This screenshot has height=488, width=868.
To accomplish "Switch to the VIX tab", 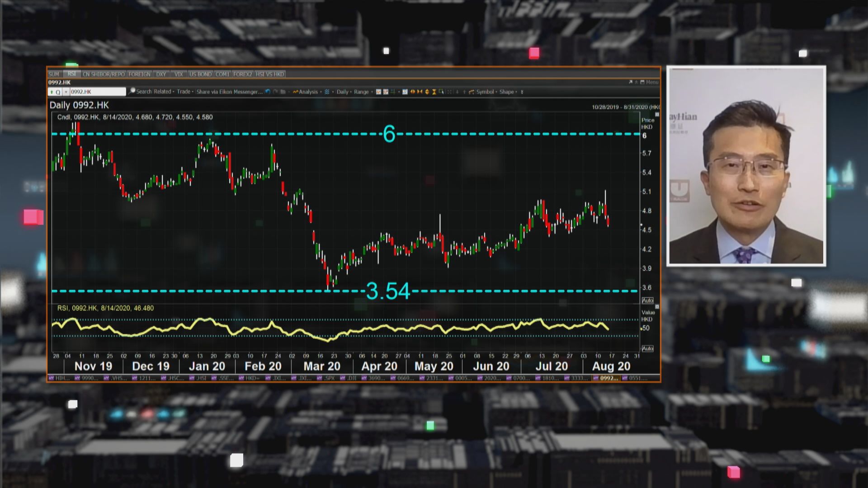I will point(179,74).
